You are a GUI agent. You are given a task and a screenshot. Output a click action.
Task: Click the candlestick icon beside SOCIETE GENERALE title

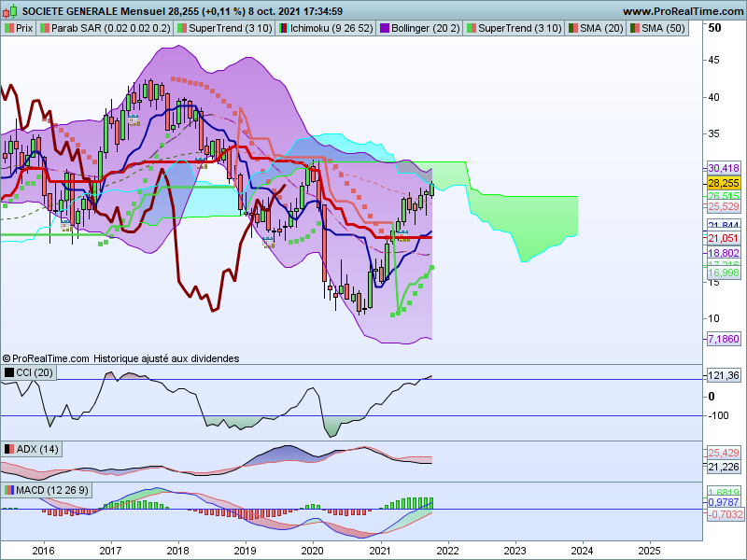pyautogui.click(x=11, y=10)
